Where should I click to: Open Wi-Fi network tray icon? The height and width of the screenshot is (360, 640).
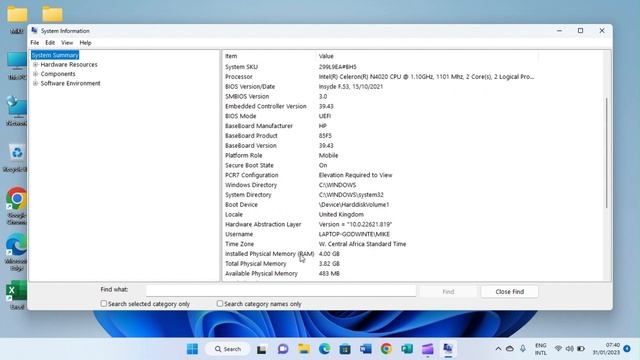coord(558,349)
